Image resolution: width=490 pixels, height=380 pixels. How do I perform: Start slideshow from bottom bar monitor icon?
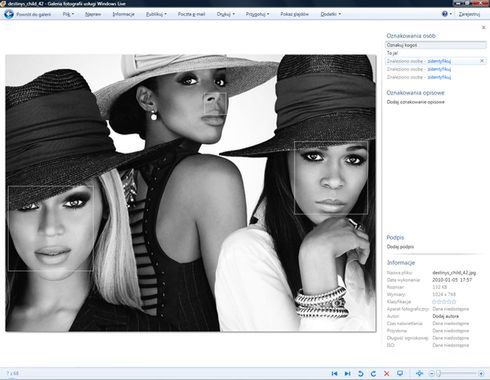[x=400, y=373]
